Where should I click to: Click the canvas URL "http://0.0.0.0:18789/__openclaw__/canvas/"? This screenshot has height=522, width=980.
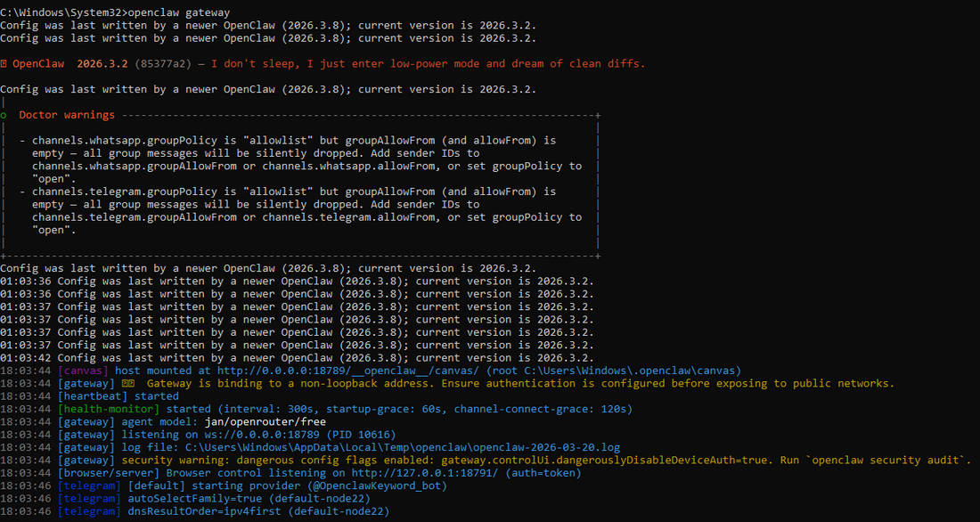click(348, 371)
